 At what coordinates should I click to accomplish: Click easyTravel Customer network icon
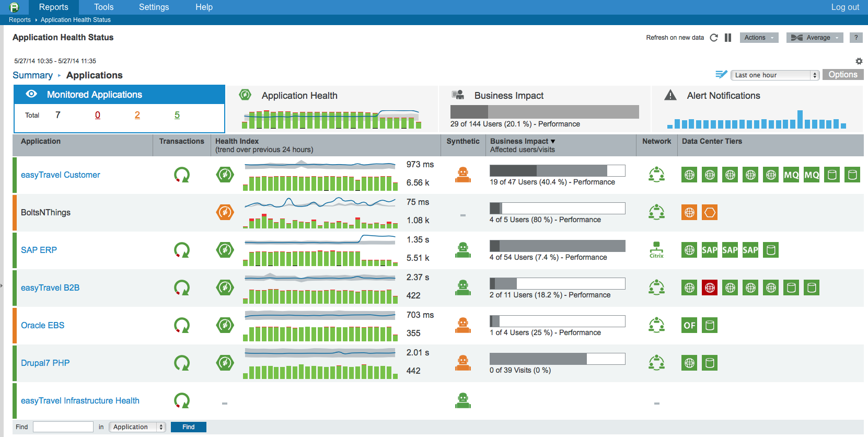tap(656, 174)
